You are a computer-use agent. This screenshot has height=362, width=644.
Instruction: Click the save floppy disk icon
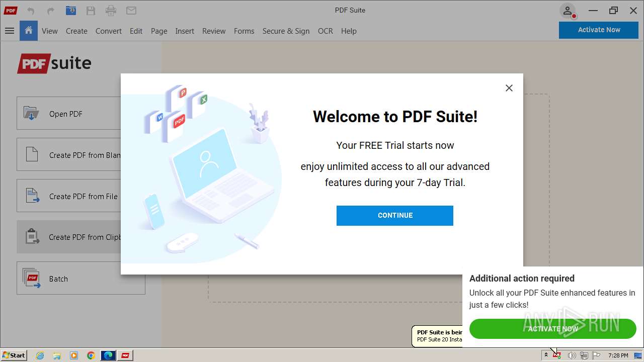pyautogui.click(x=91, y=11)
